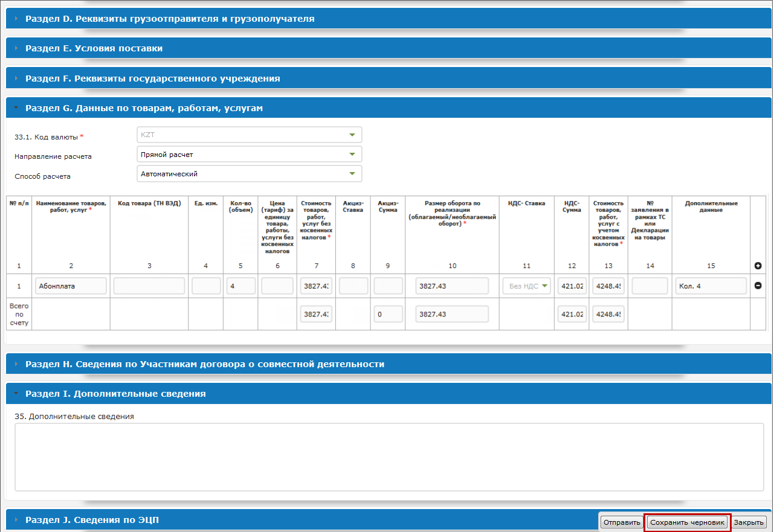Click the Цена (тариф) field in row 1

click(x=277, y=286)
